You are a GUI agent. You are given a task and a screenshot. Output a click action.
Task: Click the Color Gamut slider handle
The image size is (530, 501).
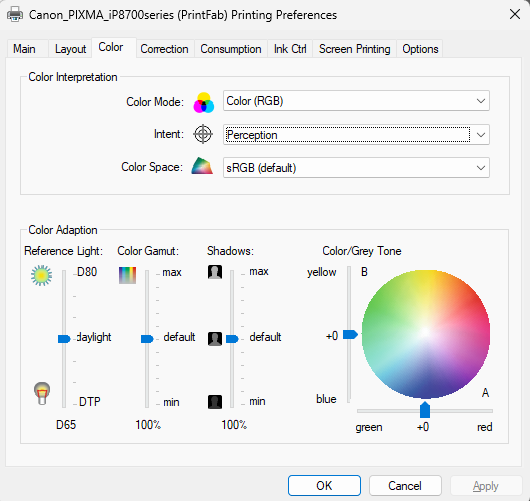click(x=147, y=339)
